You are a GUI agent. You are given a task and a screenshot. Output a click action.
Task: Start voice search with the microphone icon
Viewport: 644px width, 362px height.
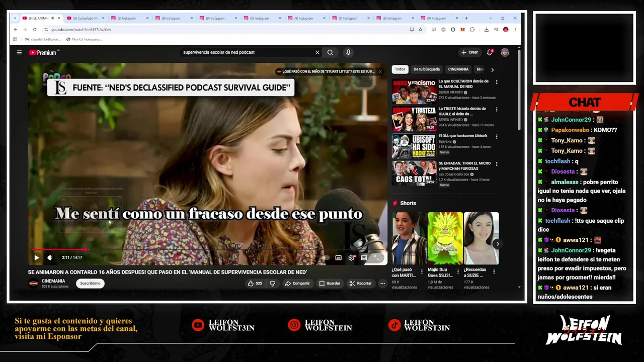click(x=348, y=52)
